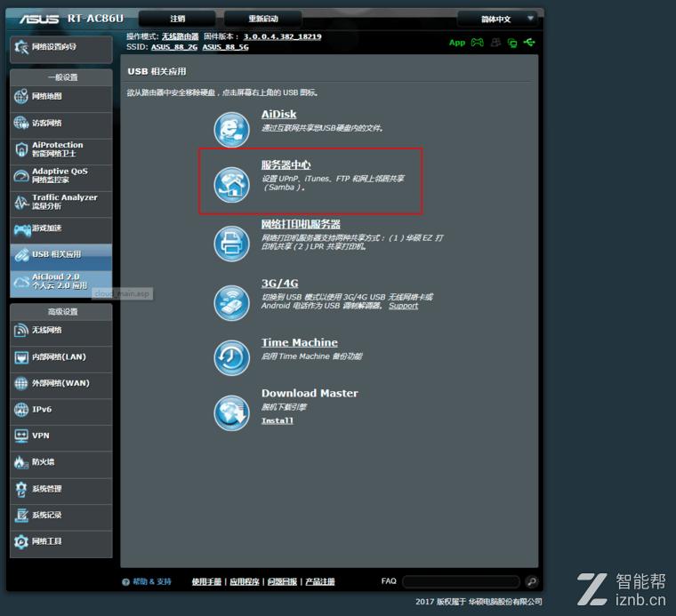This screenshot has width=676, height=616.
Task: Click Install under Download Master
Action: point(278,420)
